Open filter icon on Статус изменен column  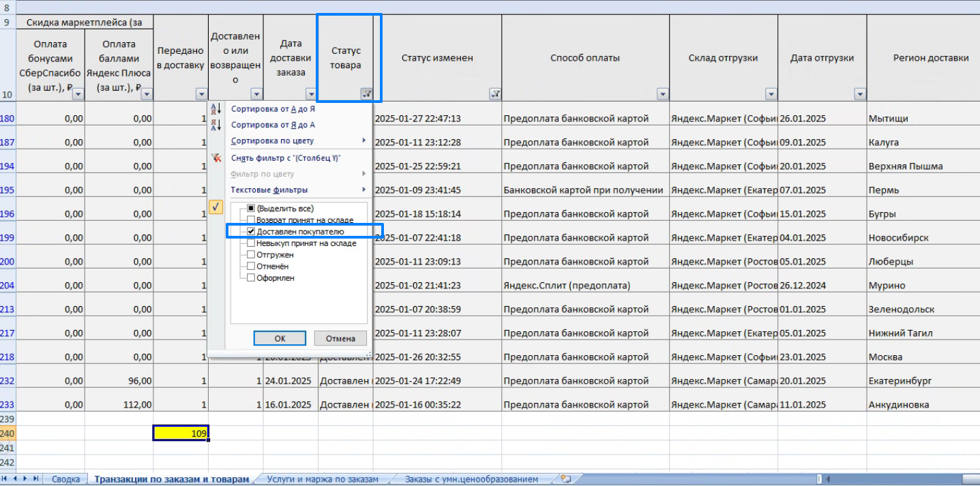coord(495,95)
